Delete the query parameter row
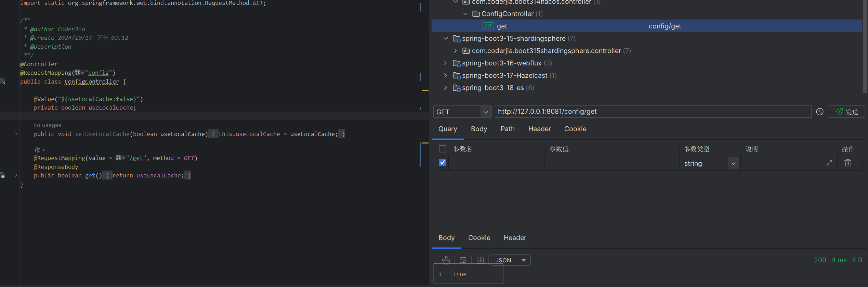 click(848, 163)
